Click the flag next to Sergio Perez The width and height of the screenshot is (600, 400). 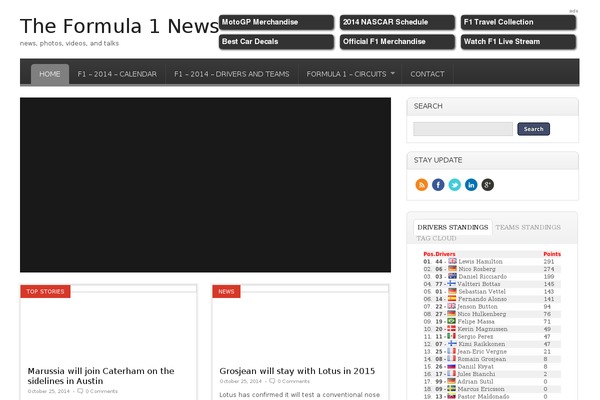[452, 336]
